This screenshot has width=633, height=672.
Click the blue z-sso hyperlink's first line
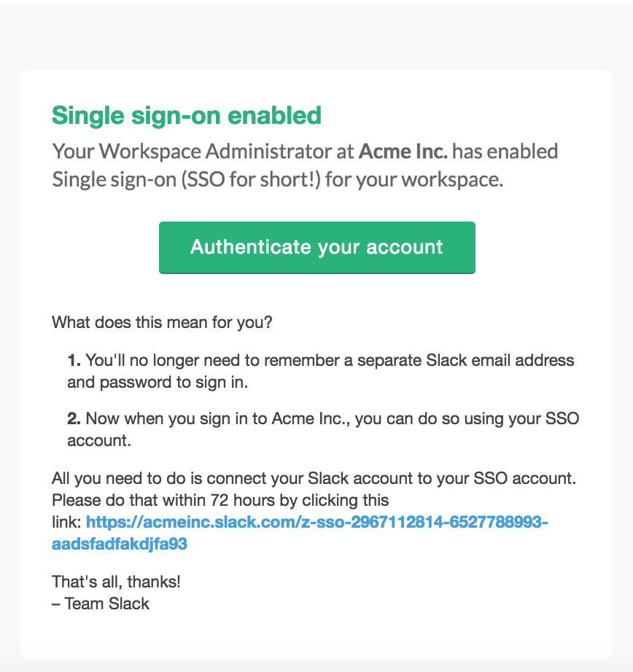pyautogui.click(x=317, y=523)
